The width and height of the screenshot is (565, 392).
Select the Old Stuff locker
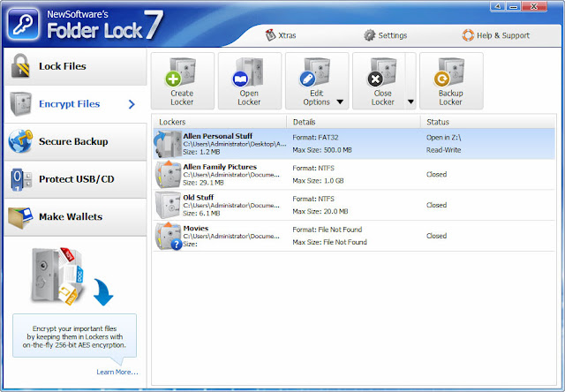(x=354, y=205)
